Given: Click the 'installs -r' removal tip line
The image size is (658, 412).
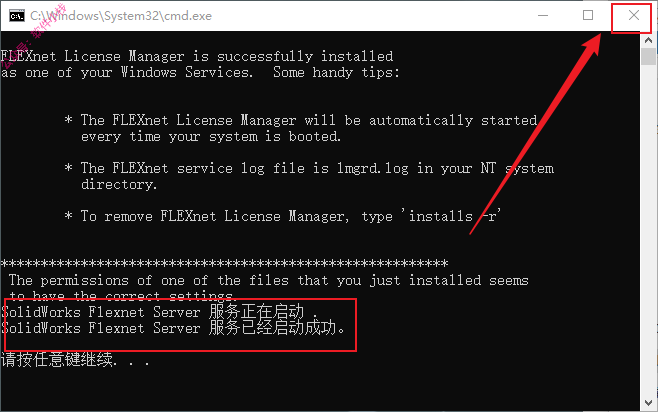Looking at the screenshot, I should click(x=283, y=216).
